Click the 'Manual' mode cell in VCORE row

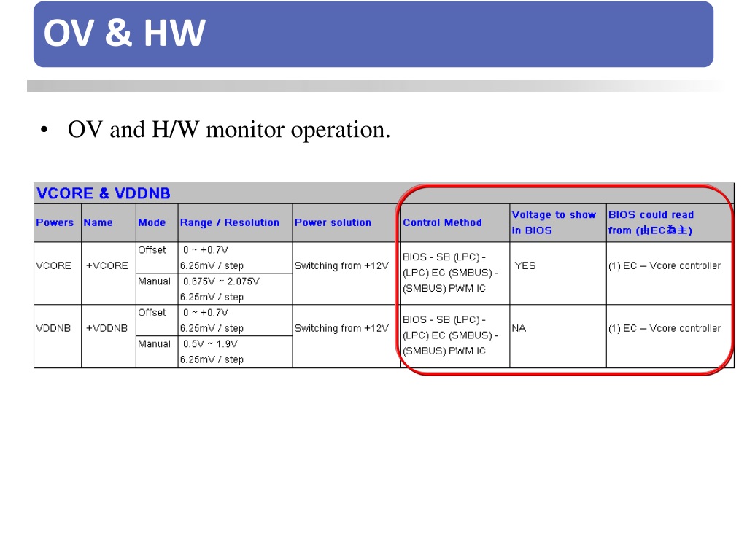[x=154, y=281]
